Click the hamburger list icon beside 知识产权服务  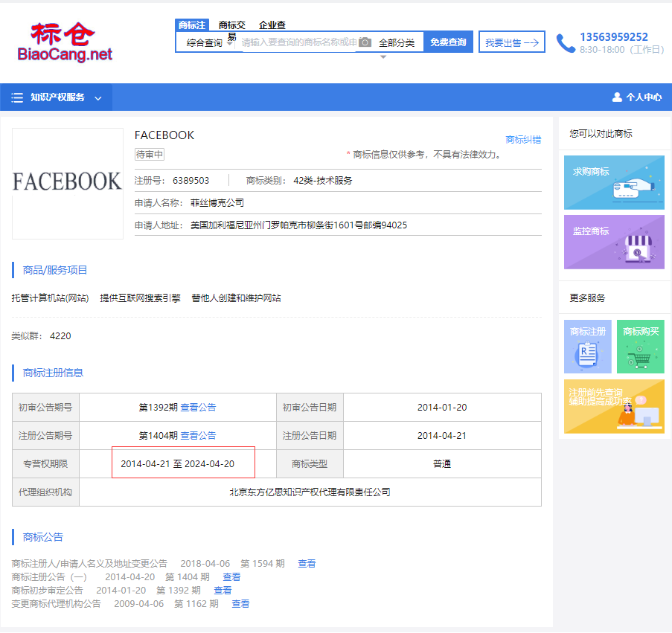tap(17, 97)
